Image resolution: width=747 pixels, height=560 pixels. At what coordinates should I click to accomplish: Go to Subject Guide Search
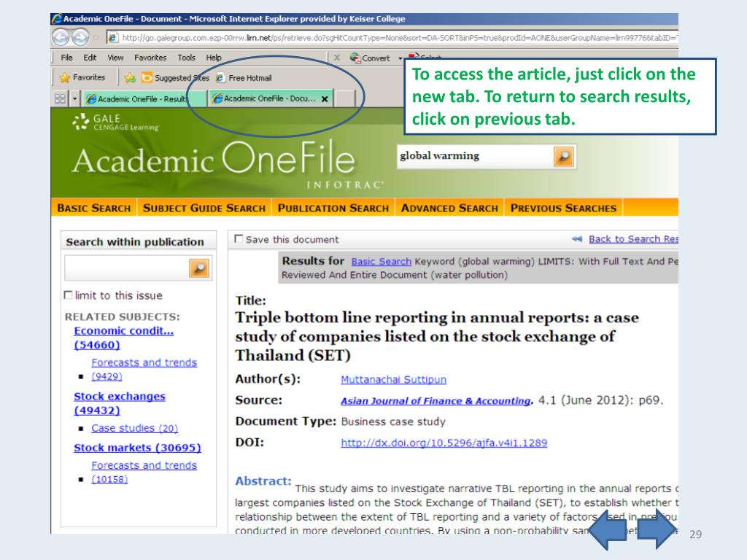204,208
